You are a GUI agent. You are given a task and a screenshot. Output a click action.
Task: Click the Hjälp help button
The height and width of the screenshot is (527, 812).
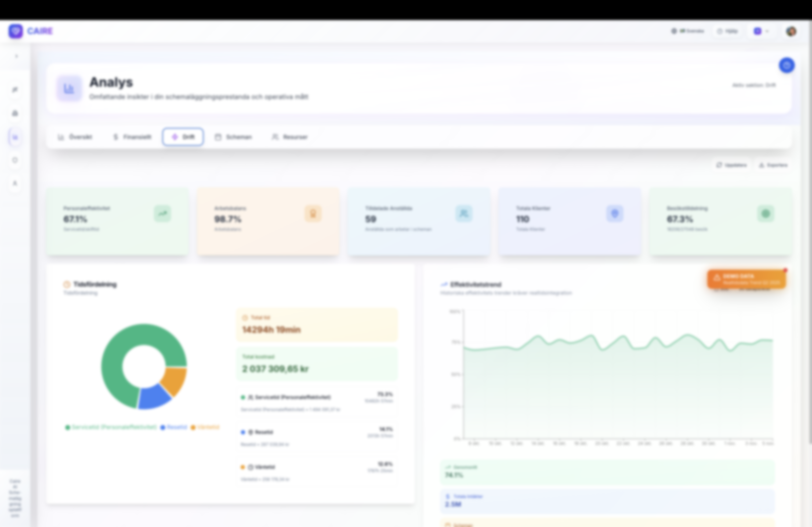pos(728,31)
